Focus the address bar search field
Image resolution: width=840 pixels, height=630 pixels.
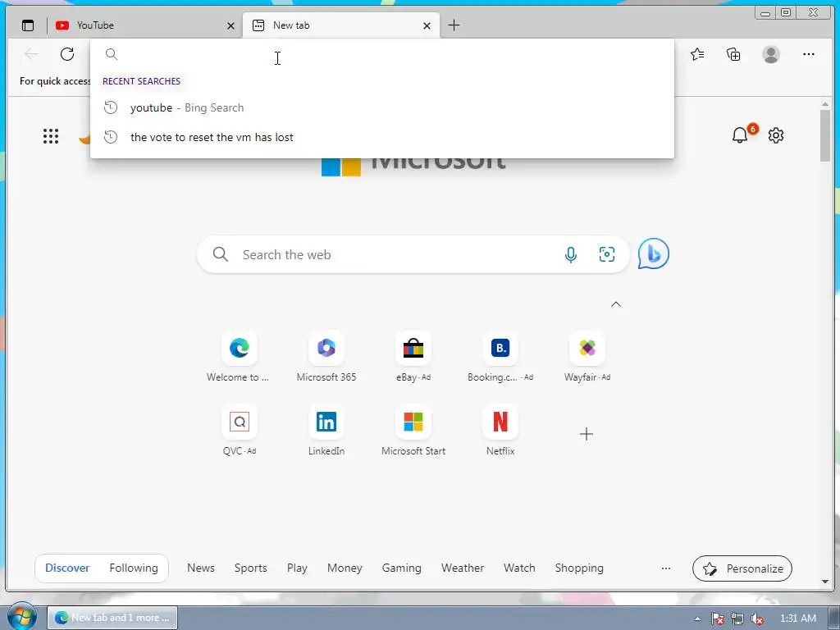382,54
